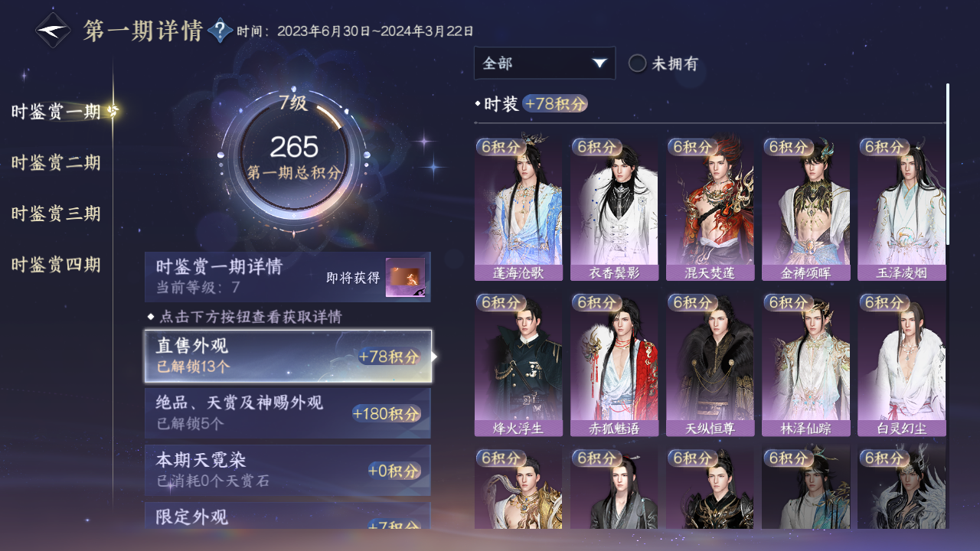Pick the 赤狐魅语 outfit card
The width and height of the screenshot is (980, 551).
[x=614, y=365]
